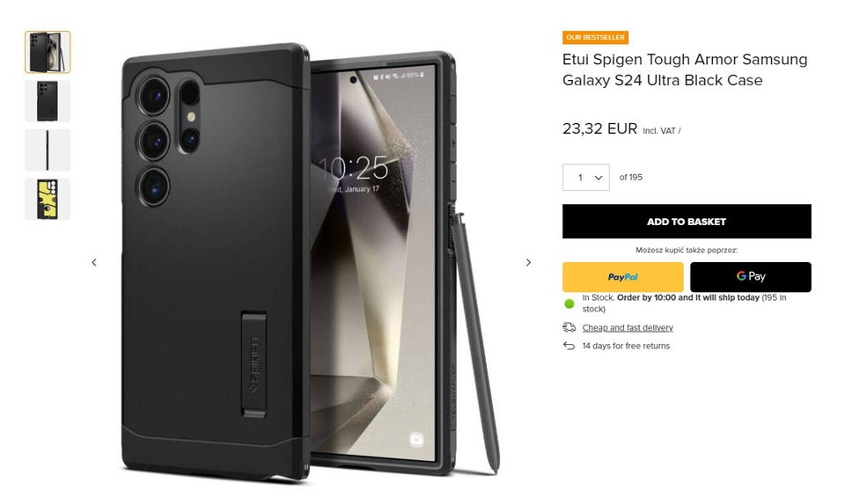Select the first thumbnail with case and phone
Screen dimensions: 845x504
click(x=48, y=52)
